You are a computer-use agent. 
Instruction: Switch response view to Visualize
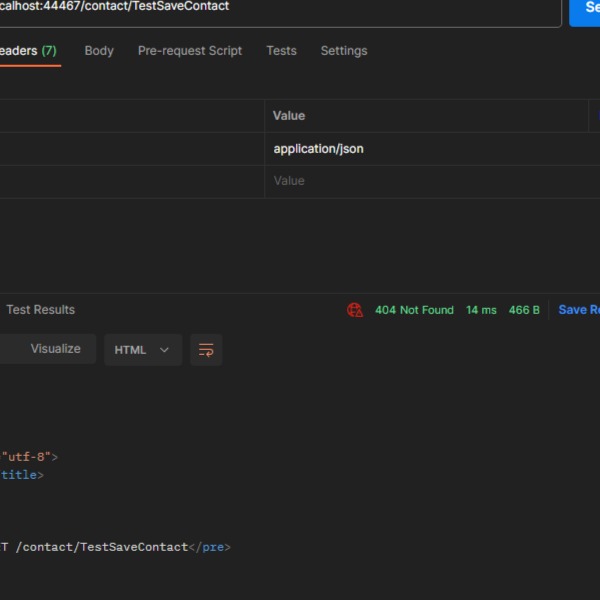[55, 349]
